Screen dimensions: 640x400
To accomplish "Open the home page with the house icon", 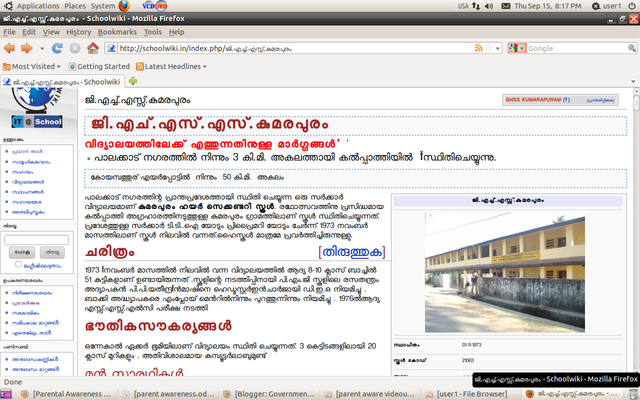I will tap(93, 48).
